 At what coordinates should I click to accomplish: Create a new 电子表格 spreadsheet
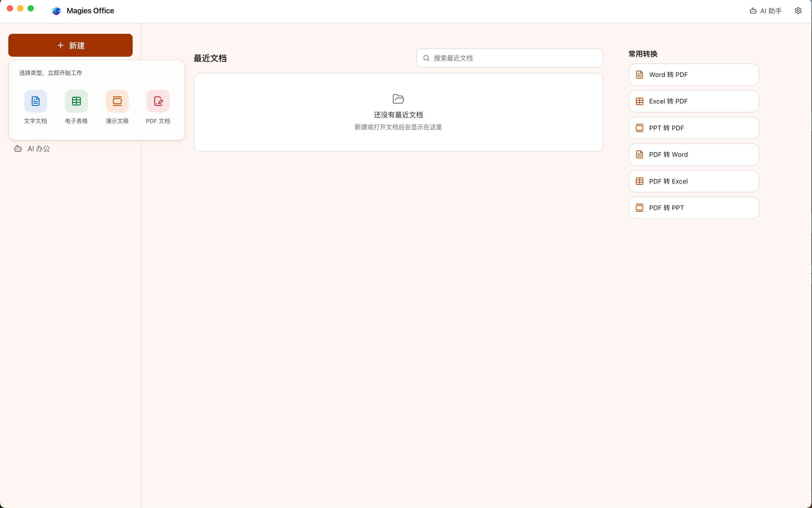pos(76,107)
